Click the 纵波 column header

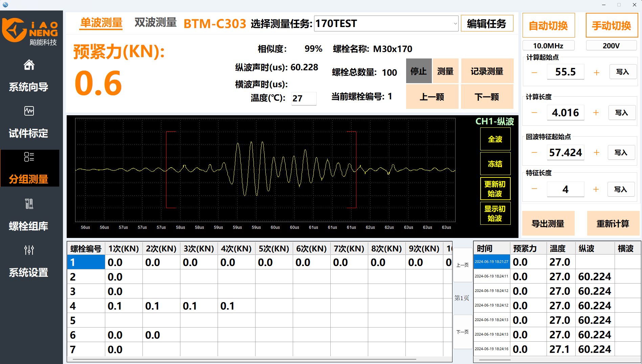[595, 248]
